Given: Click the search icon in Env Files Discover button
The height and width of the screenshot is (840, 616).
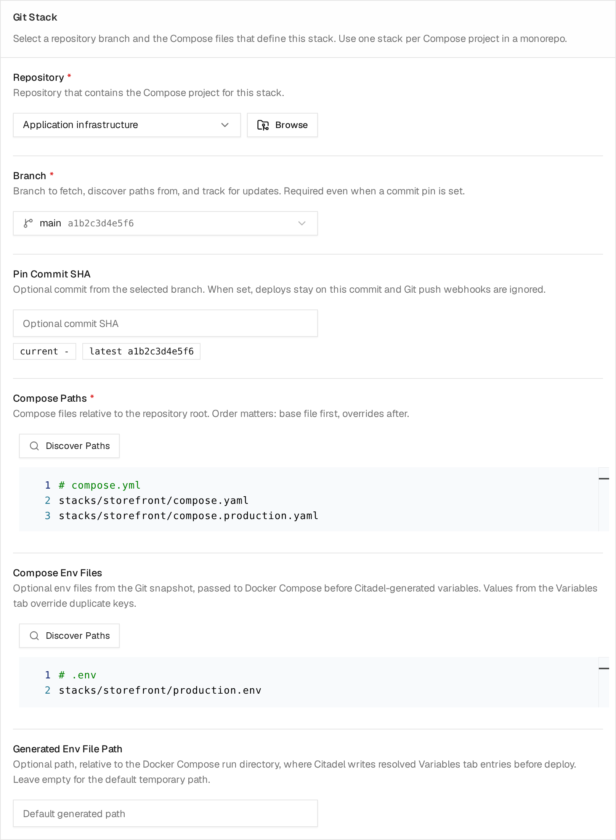Looking at the screenshot, I should pos(34,636).
